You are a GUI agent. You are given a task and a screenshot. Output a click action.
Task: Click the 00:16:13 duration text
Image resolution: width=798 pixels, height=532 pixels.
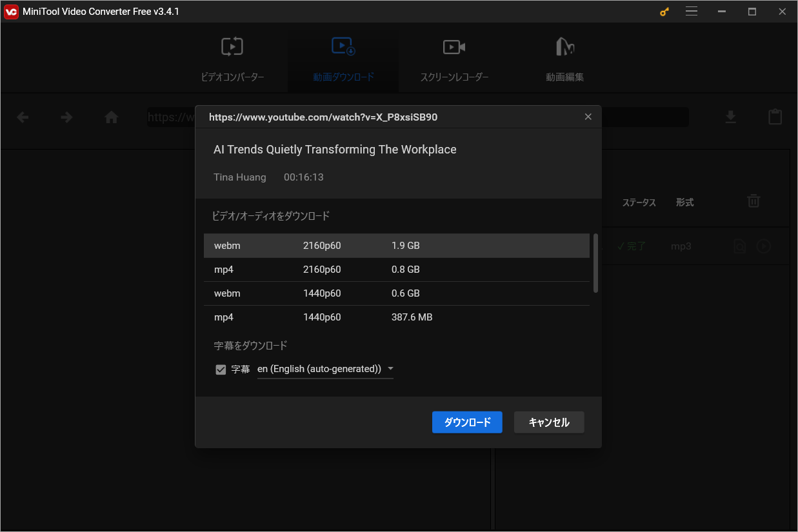pyautogui.click(x=303, y=177)
